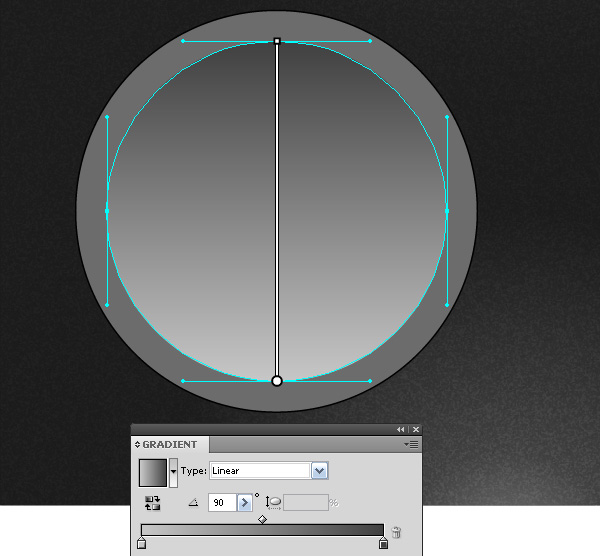Select the left light gradient stop
This screenshot has height=556, width=600.
click(x=141, y=543)
